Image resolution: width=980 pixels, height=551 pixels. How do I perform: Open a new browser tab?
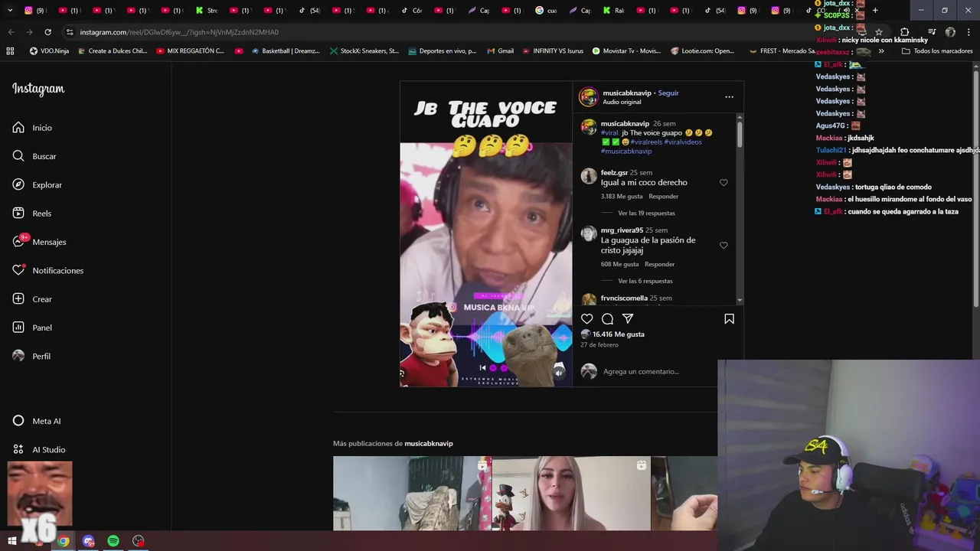tap(875, 10)
